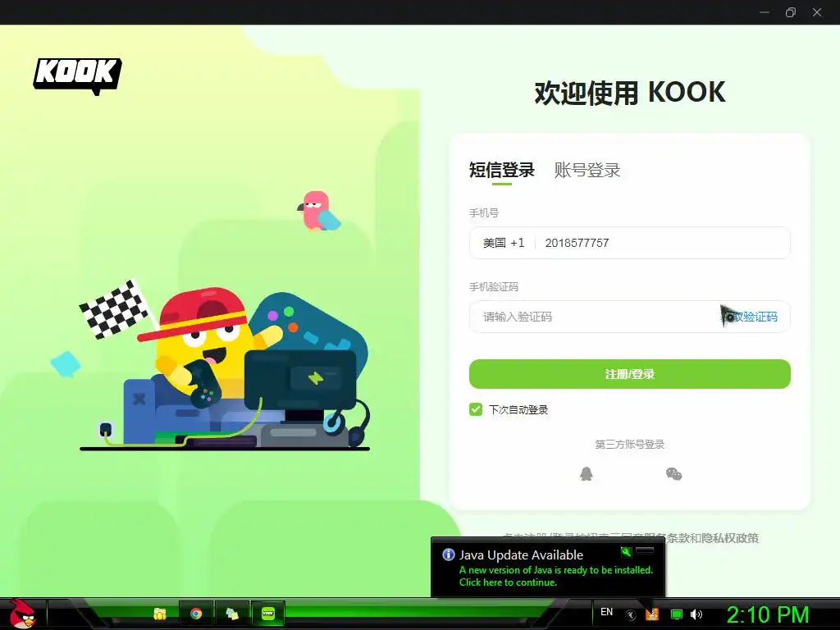
Task: Click the green monitor tray icon
Action: (x=677, y=615)
